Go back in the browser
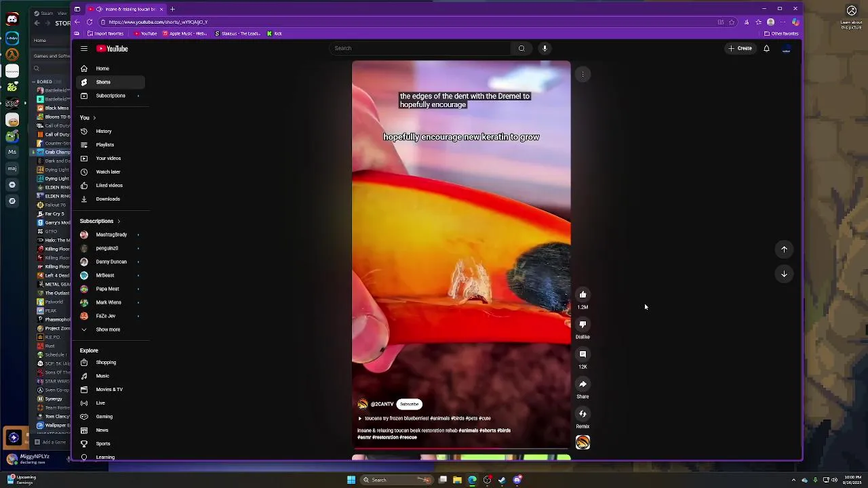Image resolution: width=868 pixels, height=488 pixels. click(x=77, y=22)
